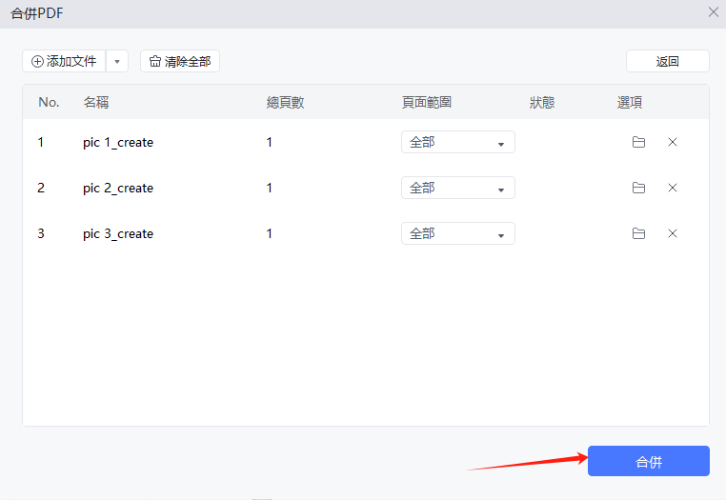Click the 添加文件 button
Viewport: 726px width, 500px height.
tap(64, 61)
